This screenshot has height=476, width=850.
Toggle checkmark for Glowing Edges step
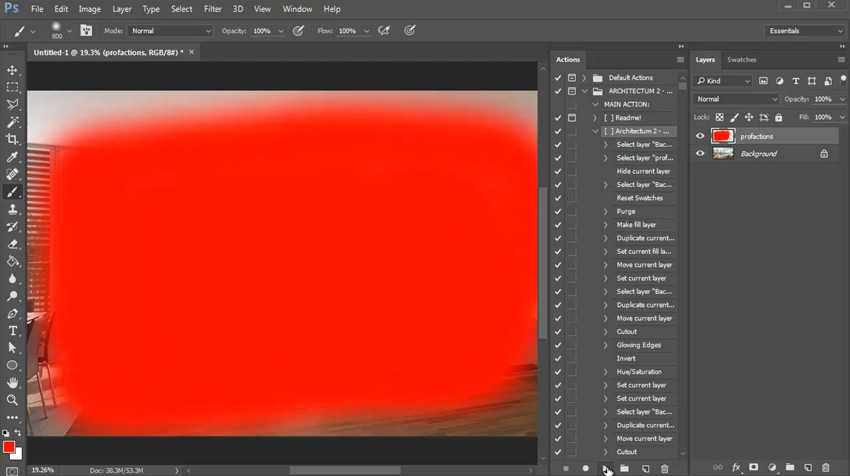(x=558, y=345)
